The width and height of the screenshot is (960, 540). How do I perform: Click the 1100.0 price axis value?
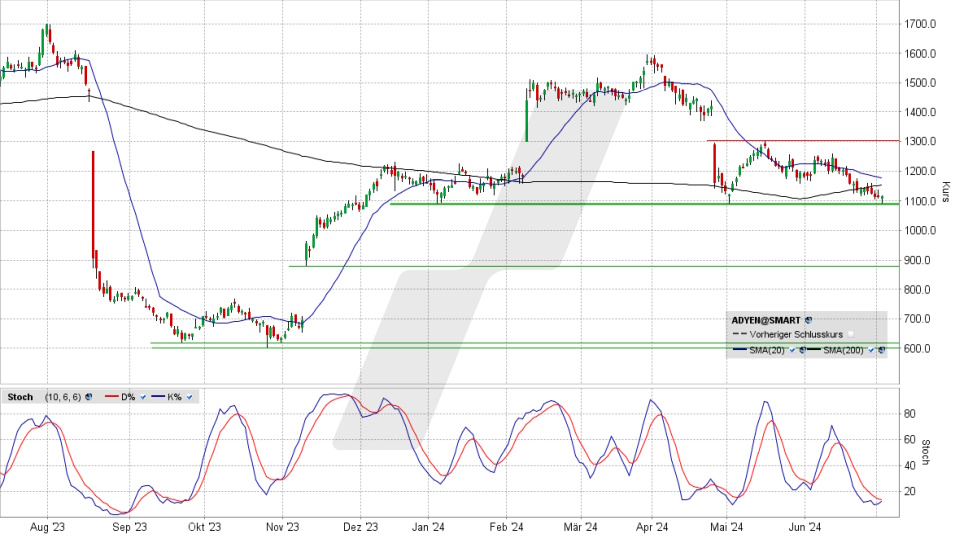point(920,201)
